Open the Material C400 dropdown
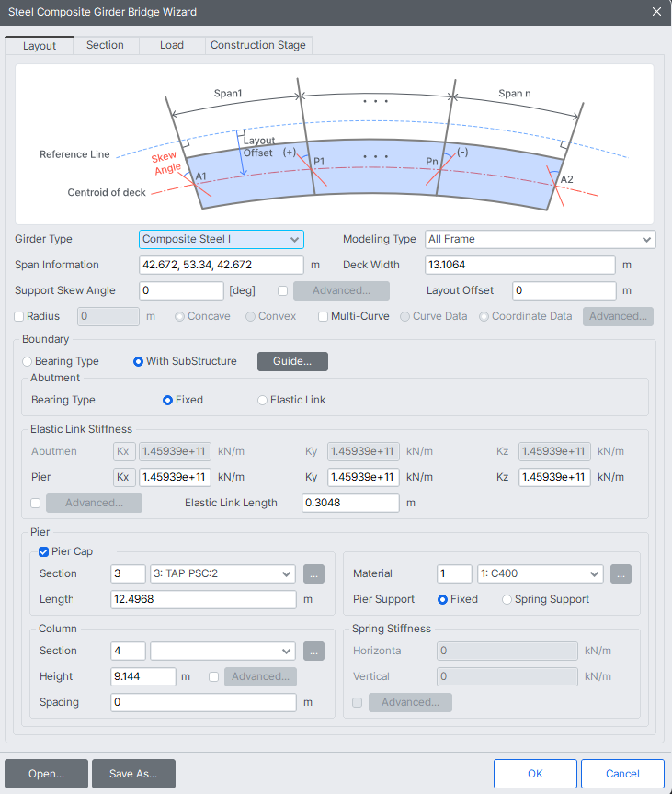Image resolution: width=672 pixels, height=794 pixels. [541, 573]
